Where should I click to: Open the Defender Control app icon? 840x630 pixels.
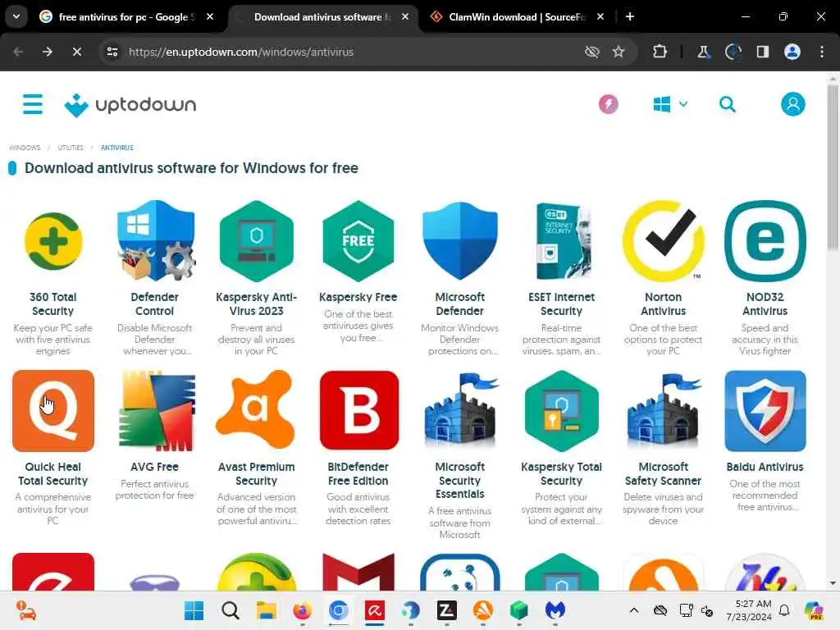(x=155, y=241)
